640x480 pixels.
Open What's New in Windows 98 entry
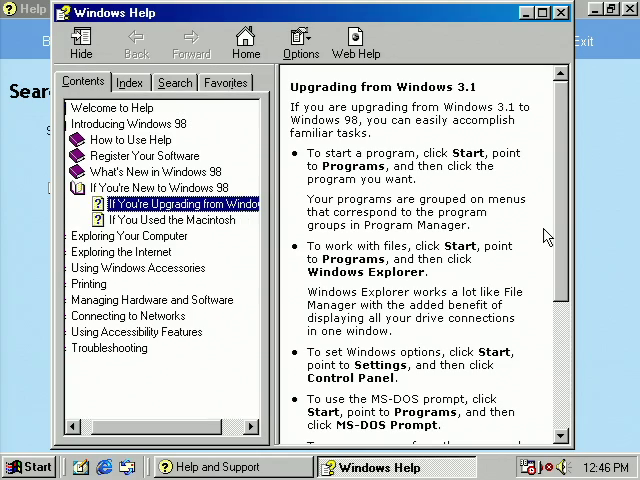156,172
